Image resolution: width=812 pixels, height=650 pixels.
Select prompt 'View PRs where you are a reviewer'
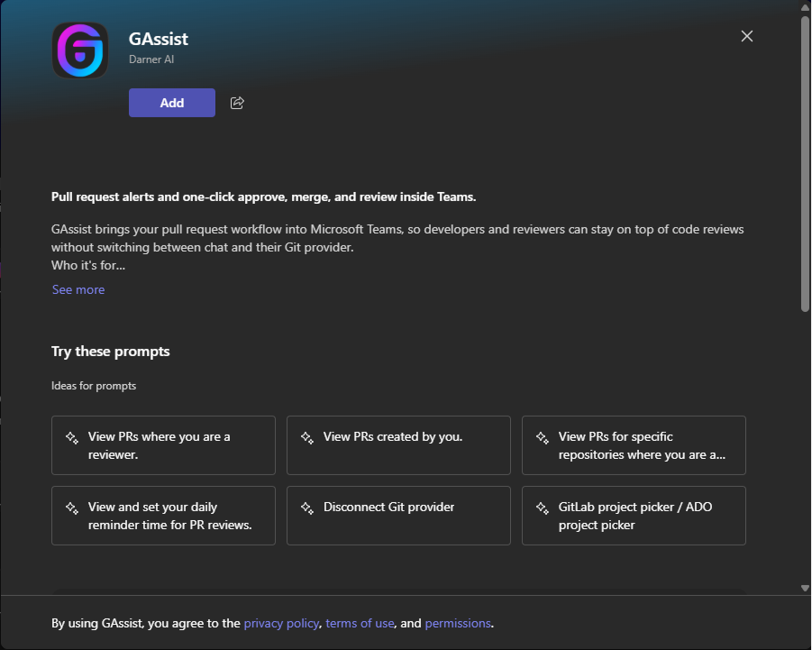tap(164, 445)
